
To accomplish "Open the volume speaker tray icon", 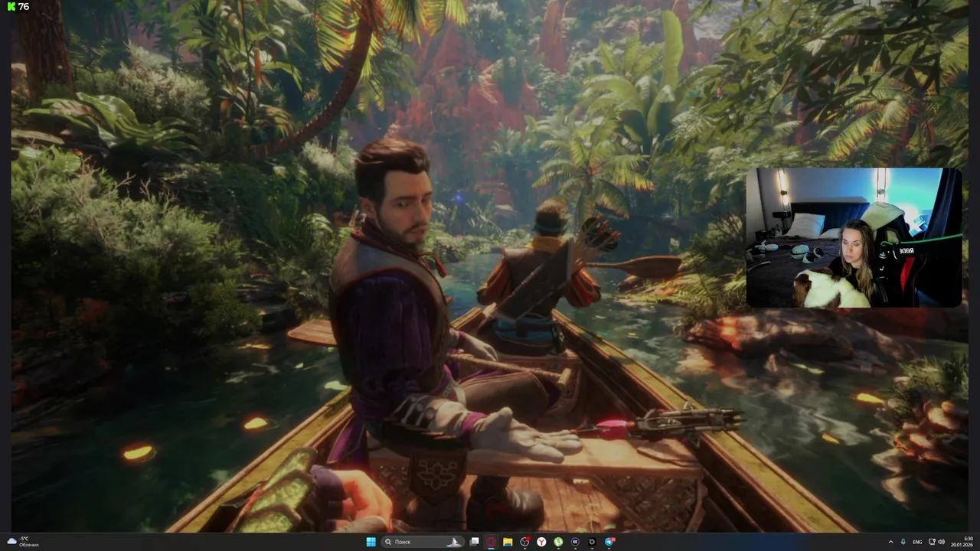I will (x=942, y=542).
